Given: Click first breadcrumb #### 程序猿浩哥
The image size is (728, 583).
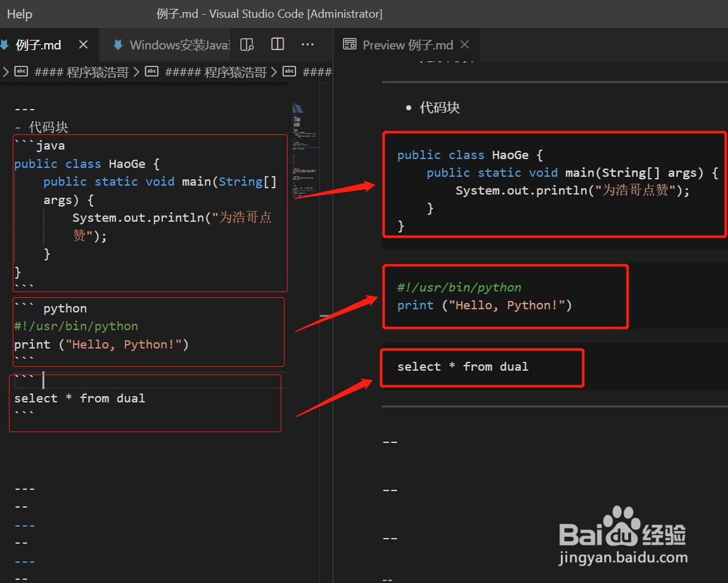Looking at the screenshot, I should pos(82,72).
